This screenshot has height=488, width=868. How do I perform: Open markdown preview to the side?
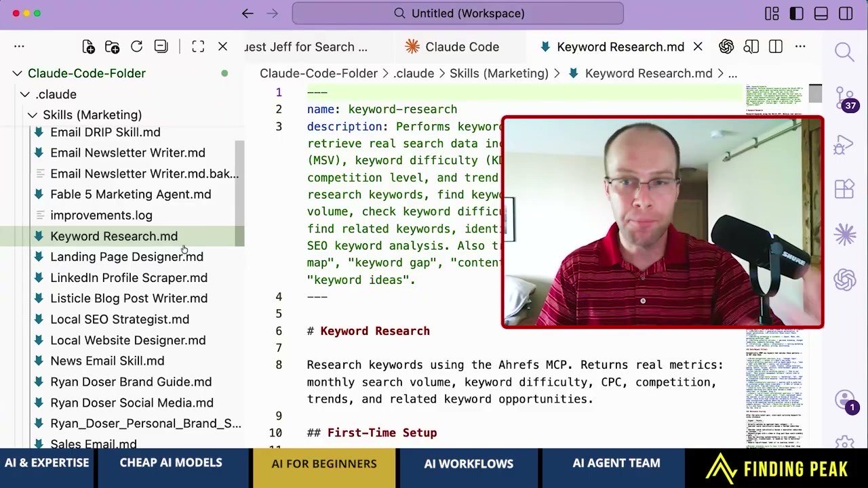[x=751, y=46]
